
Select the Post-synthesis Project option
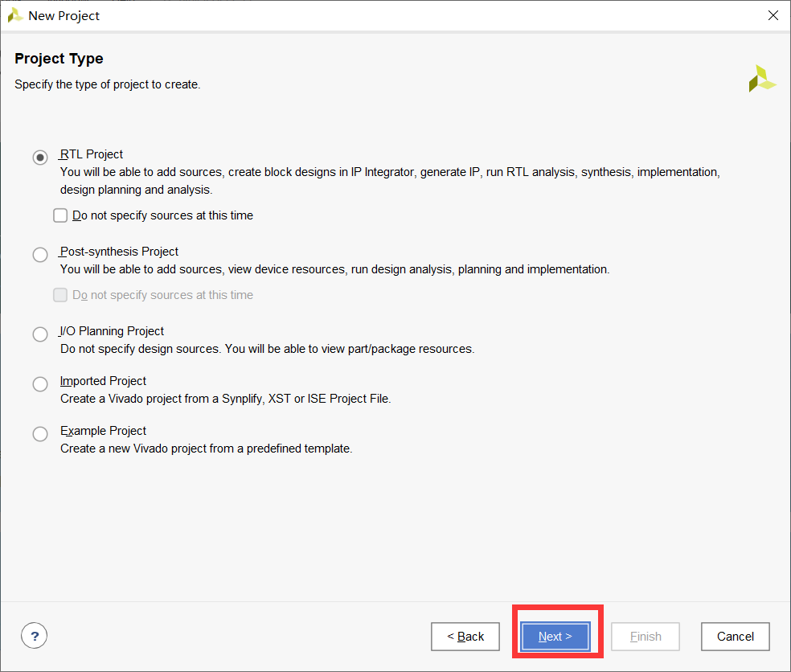(40, 254)
